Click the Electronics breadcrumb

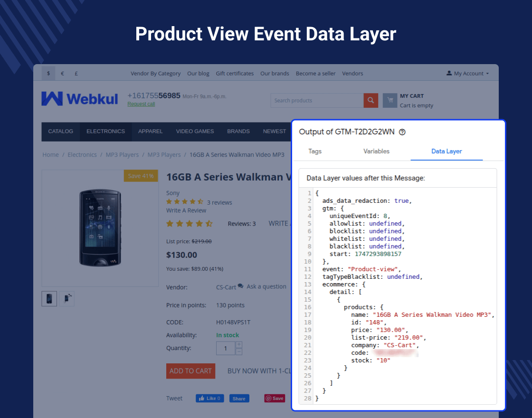(x=82, y=155)
